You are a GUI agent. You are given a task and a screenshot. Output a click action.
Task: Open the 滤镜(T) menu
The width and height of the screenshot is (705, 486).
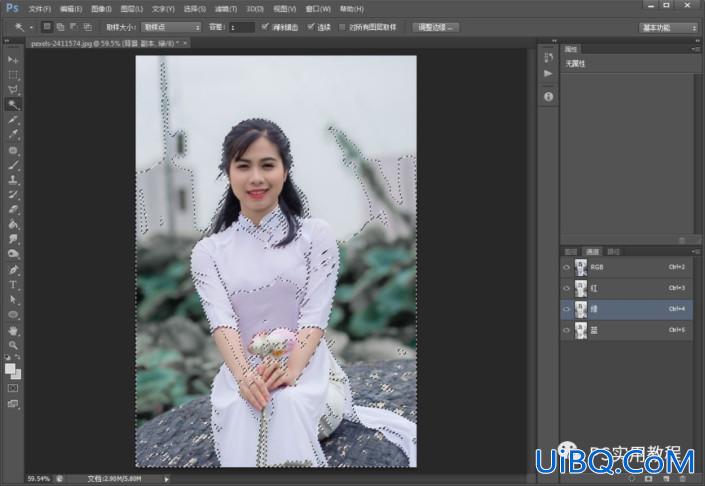tap(225, 9)
